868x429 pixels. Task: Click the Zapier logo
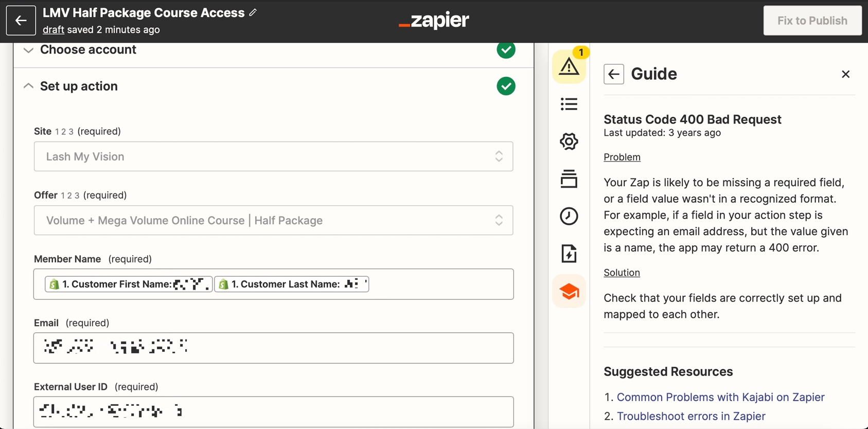(x=434, y=21)
